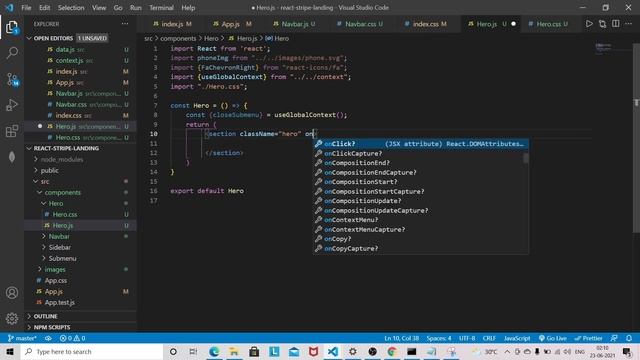Select the onContextMenu? autocomplete suggestion
Viewport: 640px width, 360px height.
(x=421, y=220)
